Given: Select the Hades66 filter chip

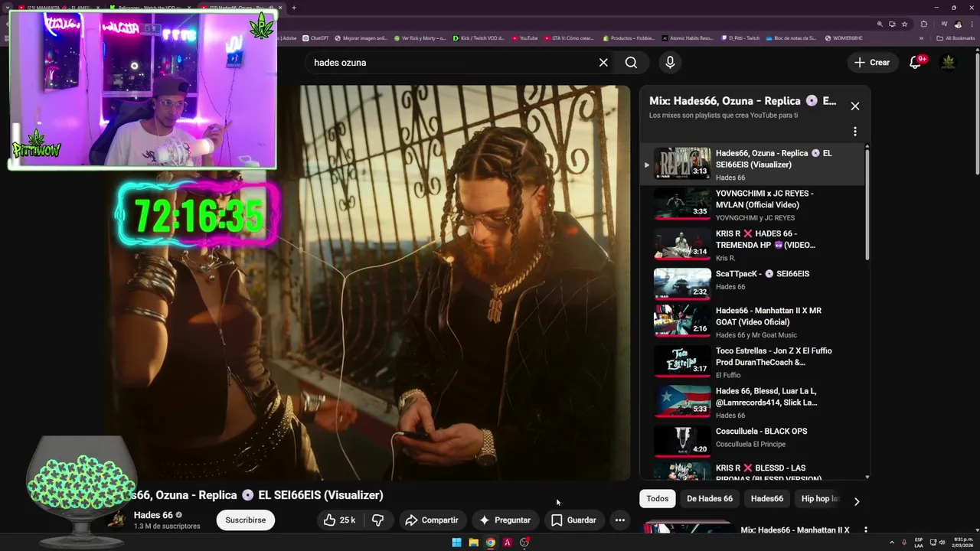Looking at the screenshot, I should point(767,499).
